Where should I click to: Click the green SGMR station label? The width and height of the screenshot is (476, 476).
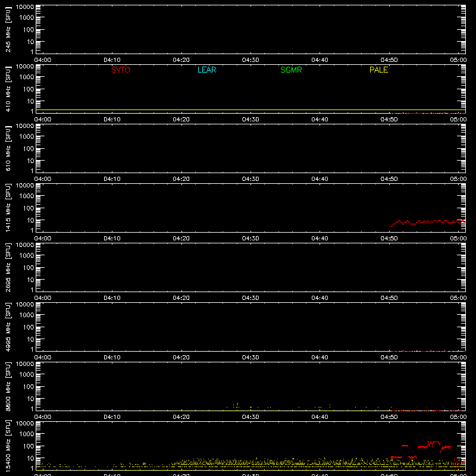point(291,70)
